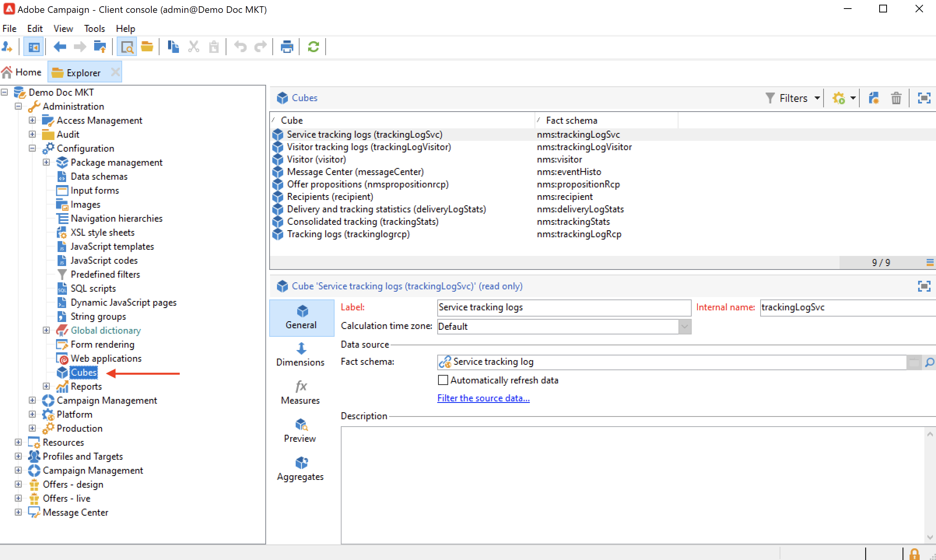Click the refresh icon in toolbar

(313, 47)
